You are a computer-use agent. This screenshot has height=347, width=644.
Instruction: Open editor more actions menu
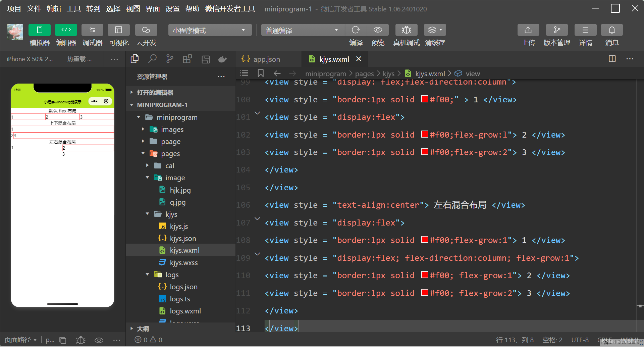tap(630, 59)
